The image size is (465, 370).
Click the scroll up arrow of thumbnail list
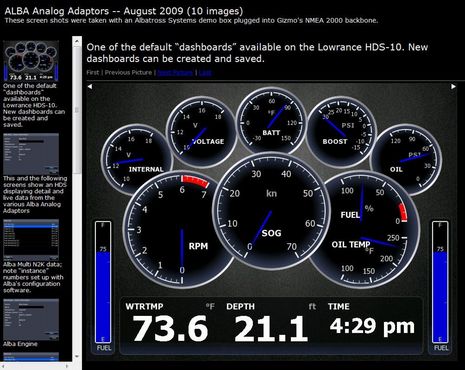point(77,41)
